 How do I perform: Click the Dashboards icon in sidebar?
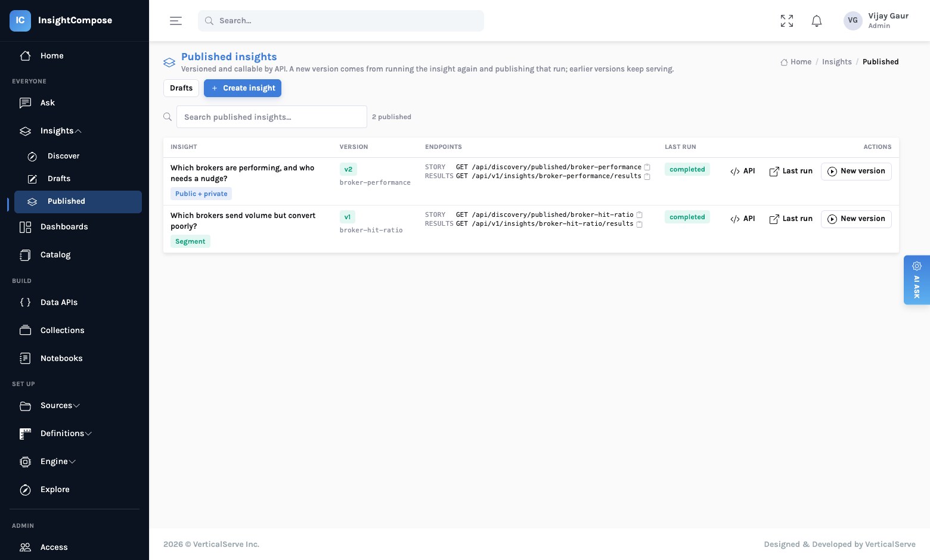[x=25, y=227]
